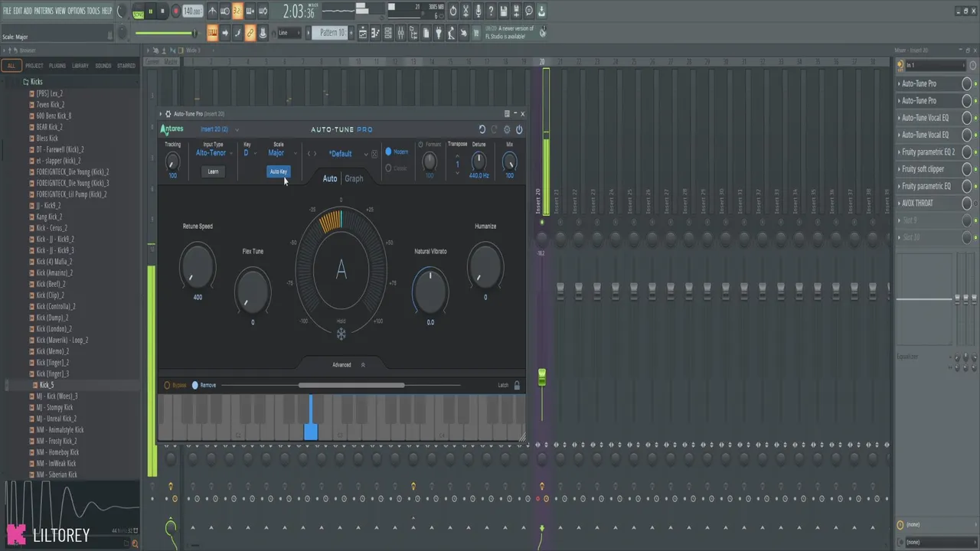980x551 pixels.
Task: Click the highlighted blue piano key
Action: tap(310, 432)
